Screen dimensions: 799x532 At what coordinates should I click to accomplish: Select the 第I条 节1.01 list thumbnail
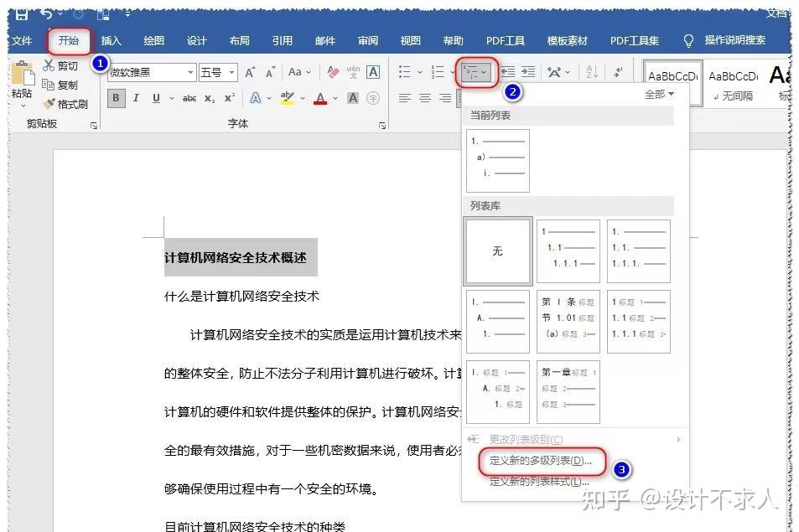coord(568,322)
